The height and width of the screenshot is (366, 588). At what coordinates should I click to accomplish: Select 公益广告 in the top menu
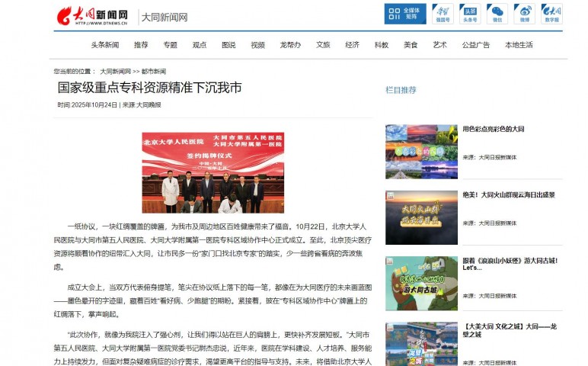[476, 45]
